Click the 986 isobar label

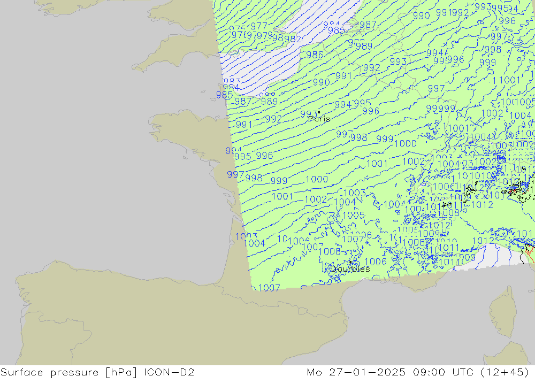315,55
